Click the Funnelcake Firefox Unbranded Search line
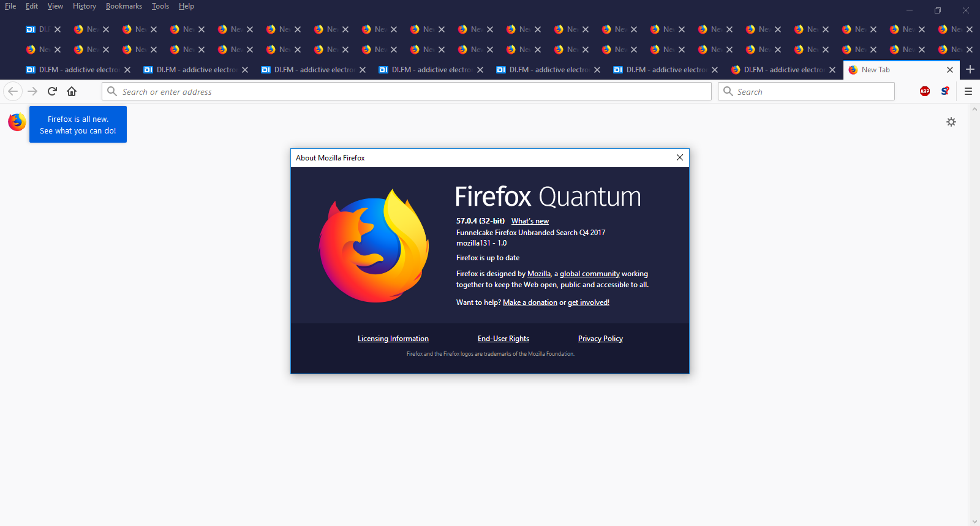Image resolution: width=980 pixels, height=526 pixels. (530, 233)
